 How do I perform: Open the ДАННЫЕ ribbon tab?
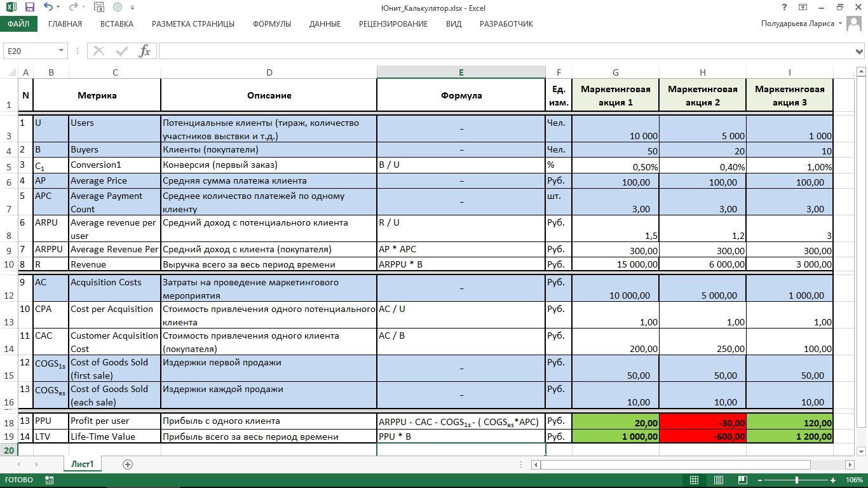click(x=325, y=24)
